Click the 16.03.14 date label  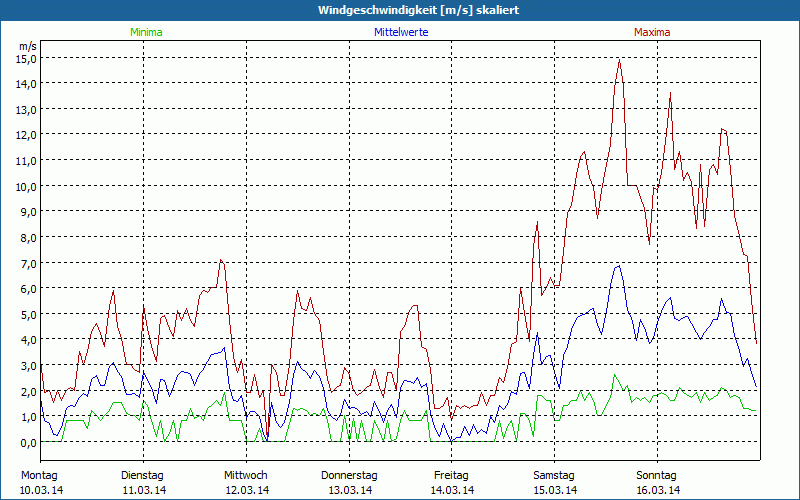click(657, 490)
